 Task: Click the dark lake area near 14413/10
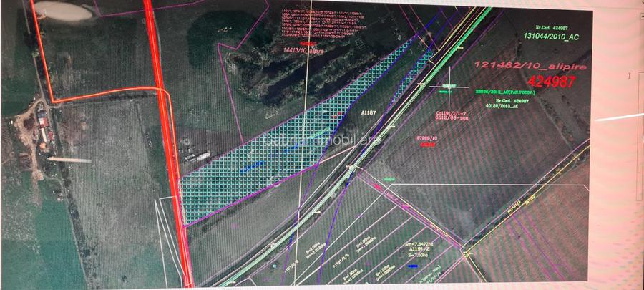[x=286, y=86]
